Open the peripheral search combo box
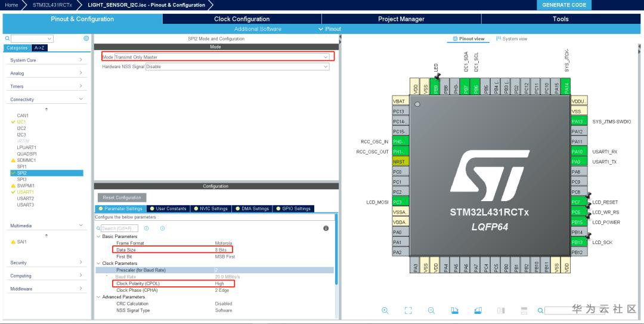The height and width of the screenshot is (324, 644). (32, 39)
